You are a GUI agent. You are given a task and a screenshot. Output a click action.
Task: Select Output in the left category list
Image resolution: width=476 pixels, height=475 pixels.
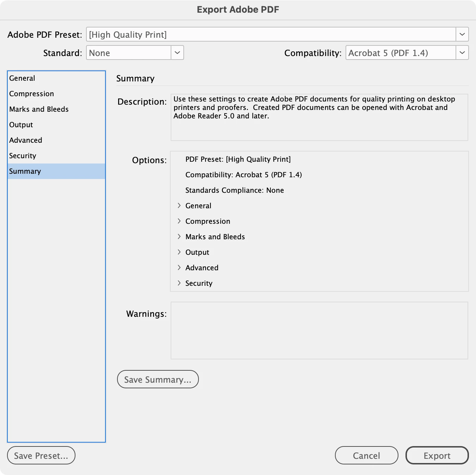pos(56,125)
